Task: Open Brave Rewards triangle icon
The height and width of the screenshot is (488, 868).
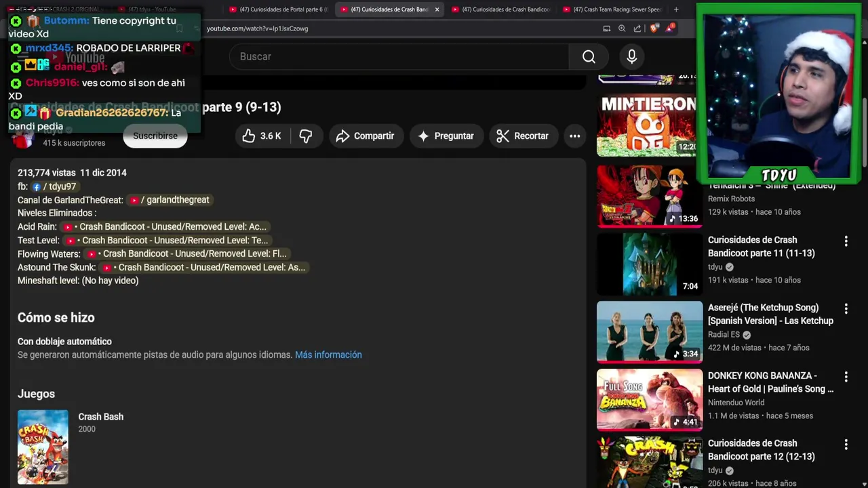Action: [x=670, y=28]
